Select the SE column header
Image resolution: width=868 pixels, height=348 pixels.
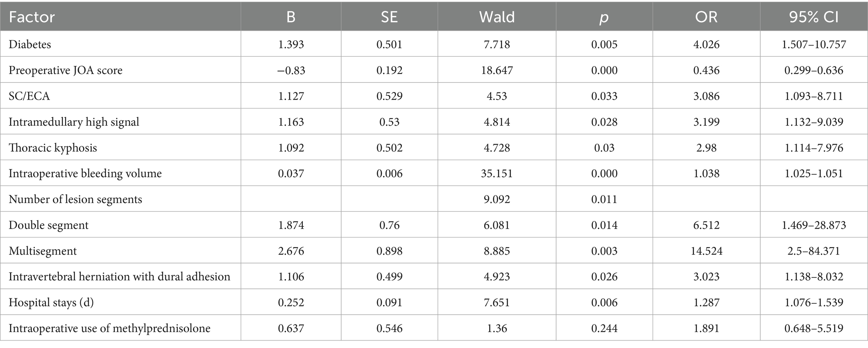click(x=389, y=17)
